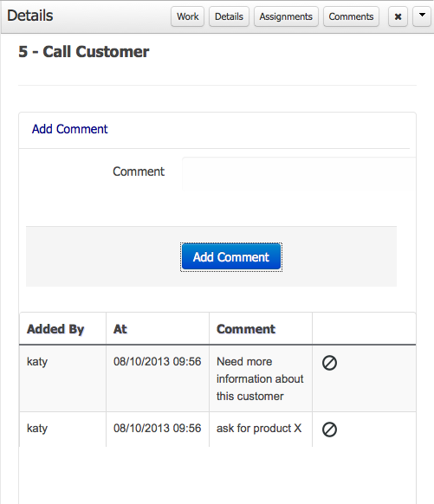The height and width of the screenshot is (504, 434).
Task: Click the second row's 08/10/2013 09:56 timestamp
Action: pyautogui.click(x=157, y=428)
